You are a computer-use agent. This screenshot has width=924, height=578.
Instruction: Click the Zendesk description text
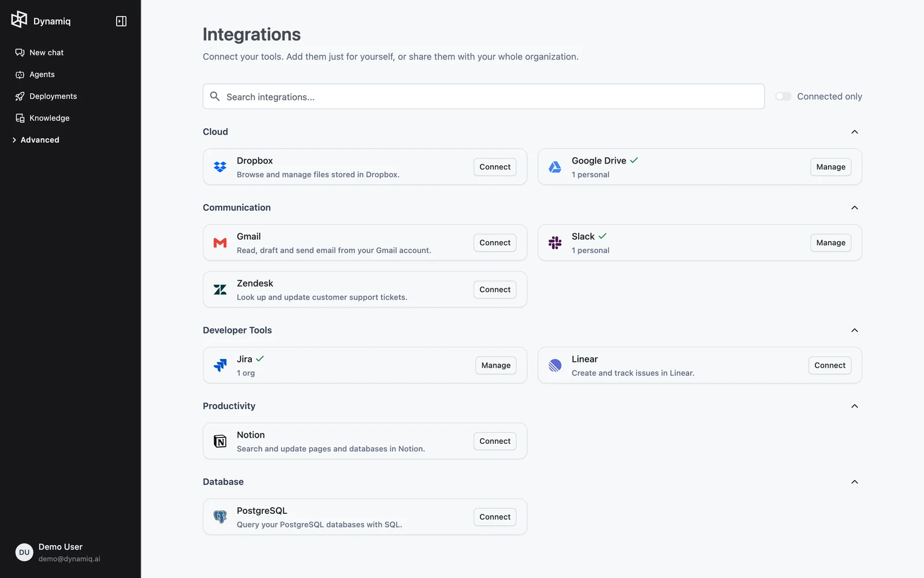pyautogui.click(x=322, y=297)
